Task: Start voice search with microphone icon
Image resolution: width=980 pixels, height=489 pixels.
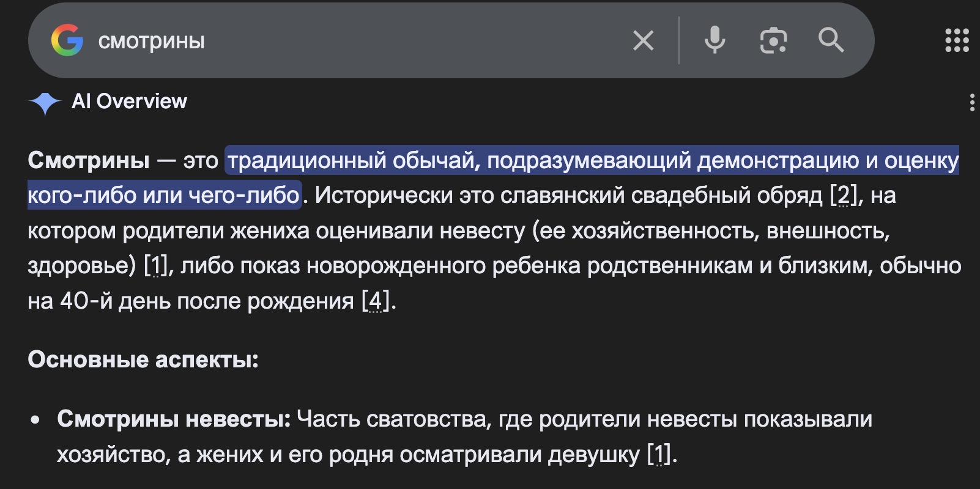Action: [715, 41]
